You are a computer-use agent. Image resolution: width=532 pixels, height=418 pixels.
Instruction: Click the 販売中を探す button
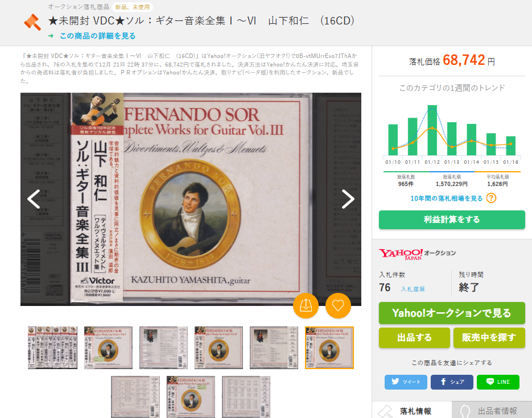[x=489, y=338]
